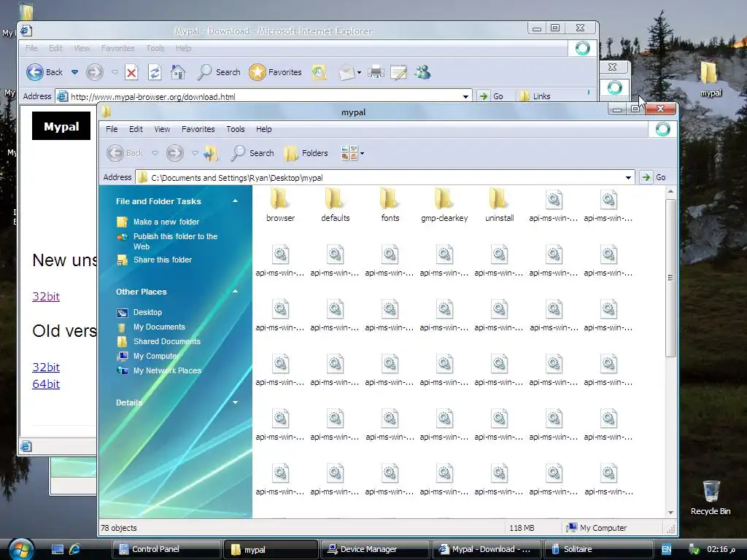Click the scroll down arrow in mypal window
The width and height of the screenshot is (747, 560).
671,513
